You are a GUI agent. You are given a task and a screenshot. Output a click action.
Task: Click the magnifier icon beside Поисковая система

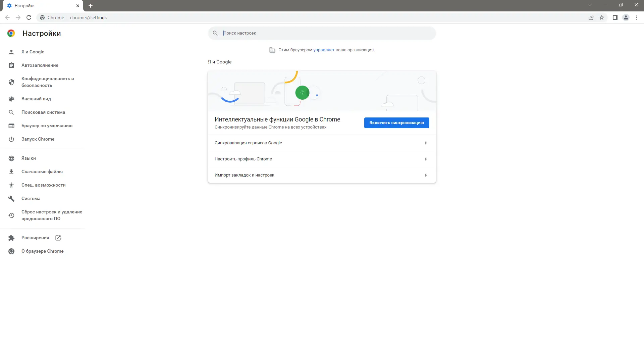(x=11, y=112)
